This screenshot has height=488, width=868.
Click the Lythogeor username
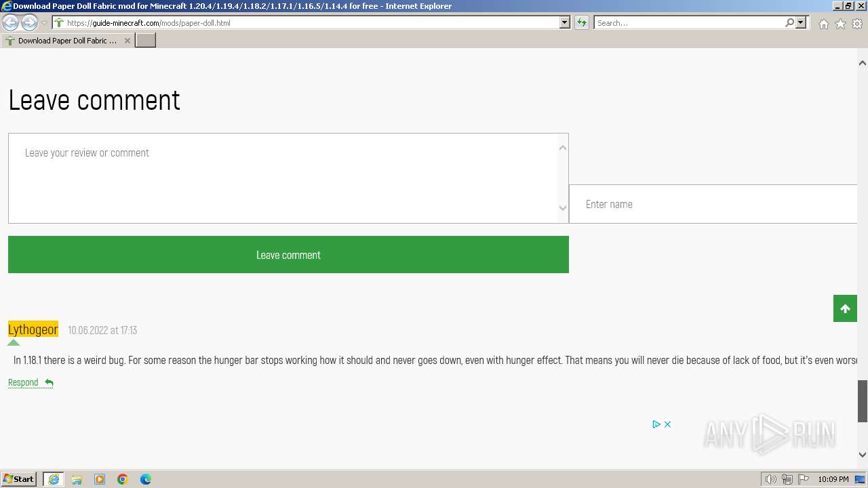coord(33,329)
